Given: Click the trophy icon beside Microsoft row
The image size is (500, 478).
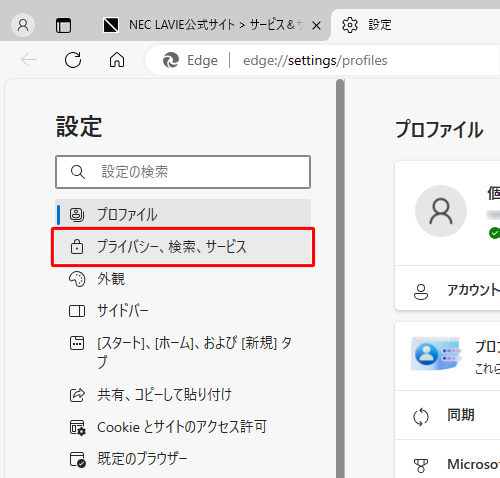Looking at the screenshot, I should (x=421, y=466).
